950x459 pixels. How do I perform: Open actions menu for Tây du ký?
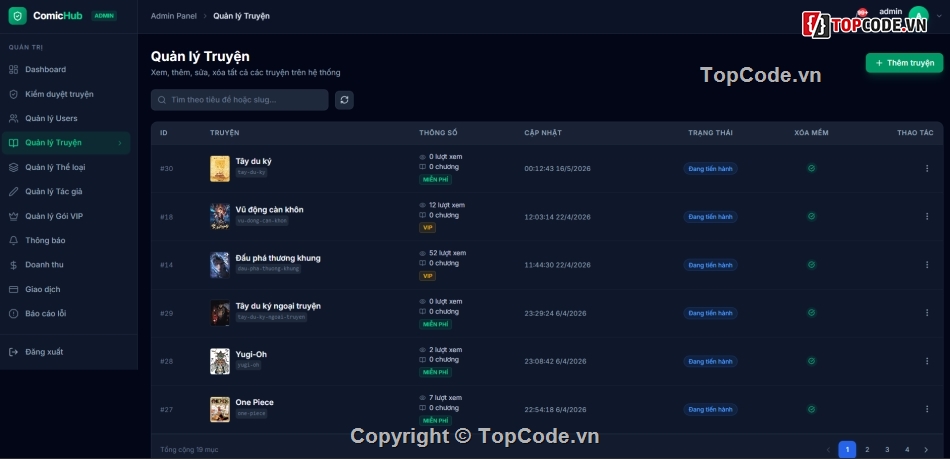[926, 168]
